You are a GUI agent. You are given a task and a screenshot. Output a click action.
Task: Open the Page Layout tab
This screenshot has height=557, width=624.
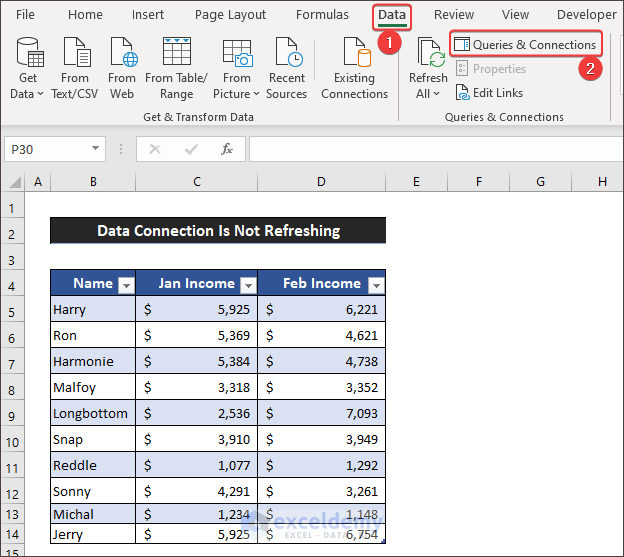tap(230, 15)
